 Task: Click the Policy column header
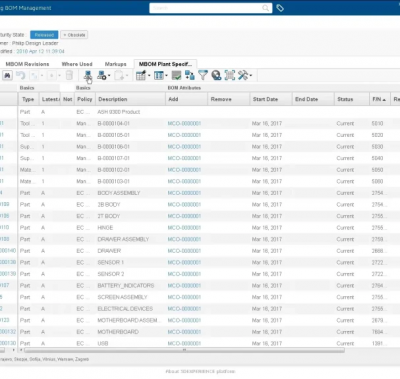pyautogui.click(x=85, y=99)
